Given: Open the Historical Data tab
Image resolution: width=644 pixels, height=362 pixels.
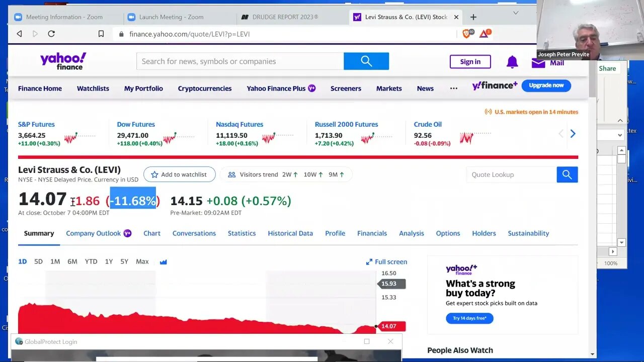Looking at the screenshot, I should point(290,233).
